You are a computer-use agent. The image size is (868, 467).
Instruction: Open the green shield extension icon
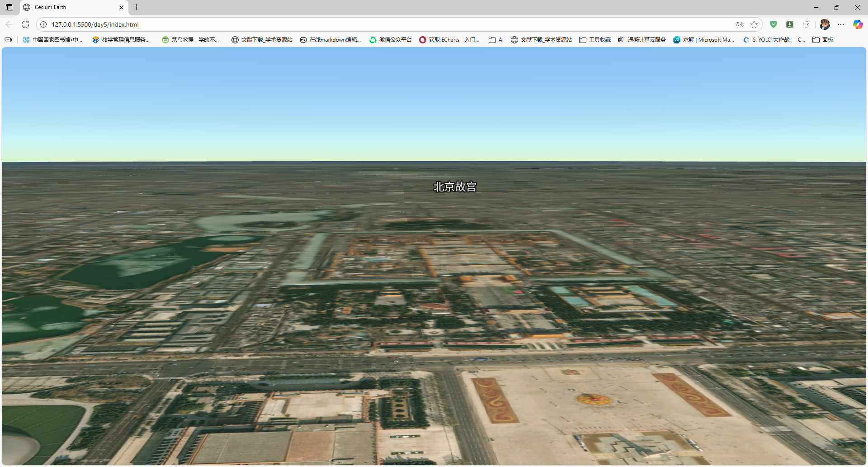click(774, 24)
